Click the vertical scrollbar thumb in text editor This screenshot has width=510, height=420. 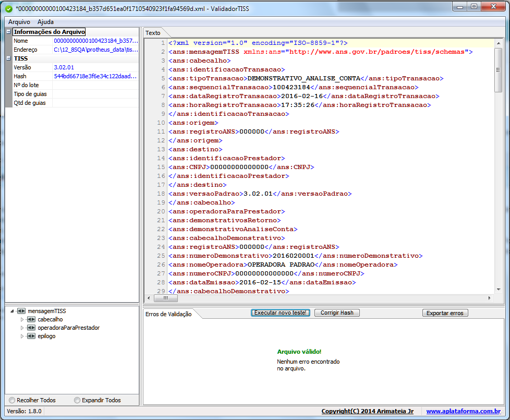pos(499,70)
